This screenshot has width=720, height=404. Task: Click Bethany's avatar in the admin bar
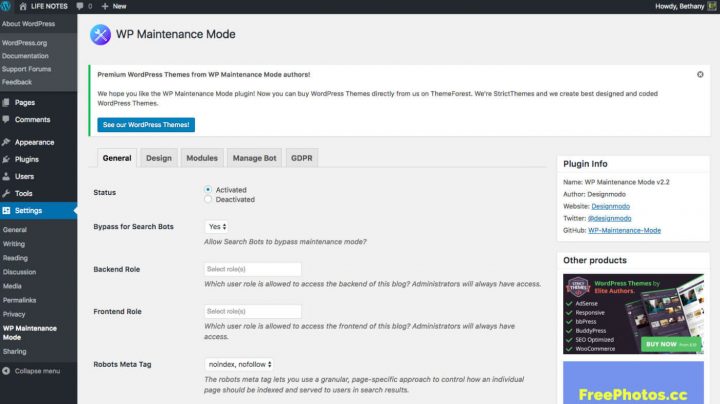pyautogui.click(x=712, y=6)
